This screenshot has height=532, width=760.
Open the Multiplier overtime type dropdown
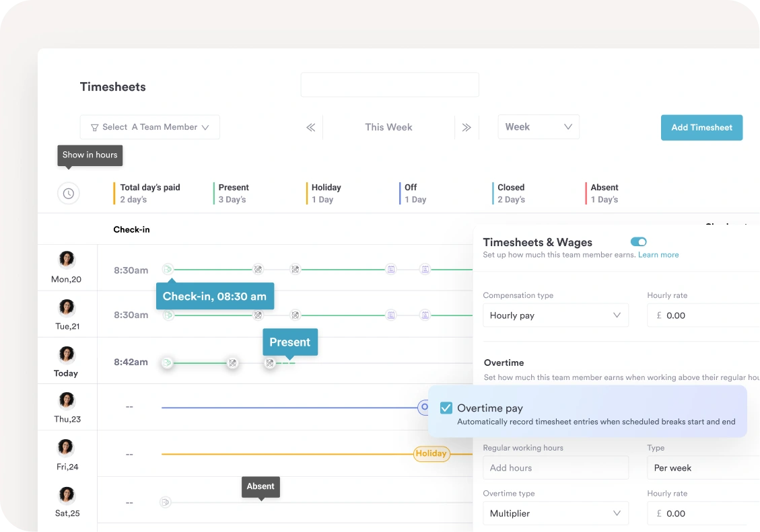click(555, 513)
